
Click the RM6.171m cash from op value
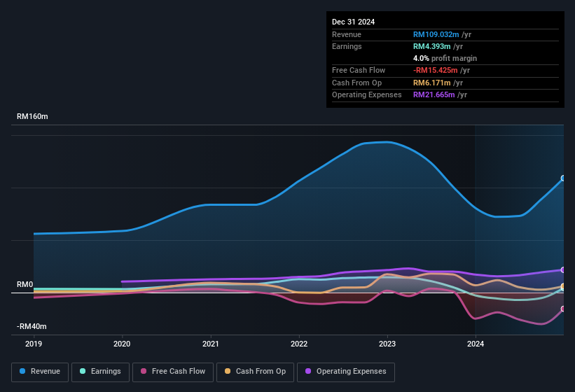[x=431, y=83]
